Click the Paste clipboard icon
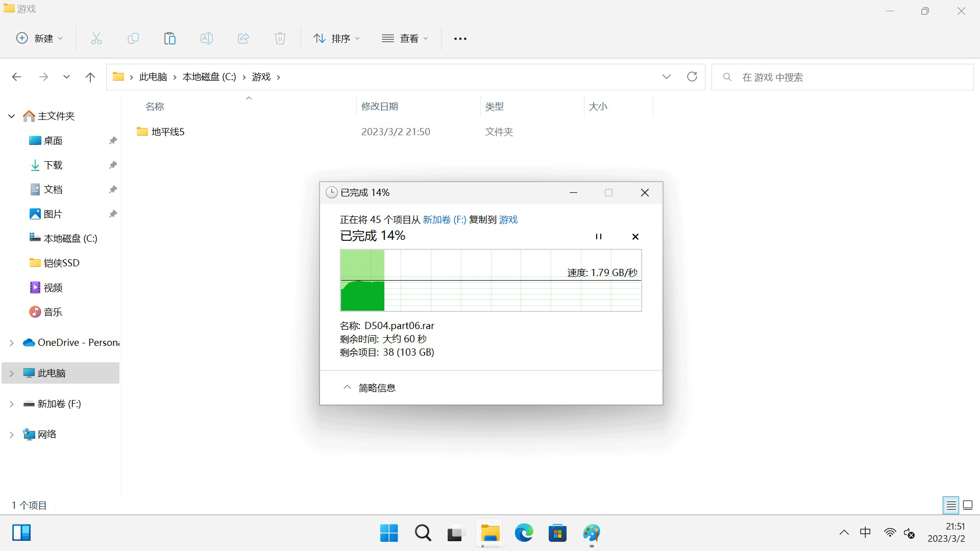The height and width of the screenshot is (551, 980). 170,38
